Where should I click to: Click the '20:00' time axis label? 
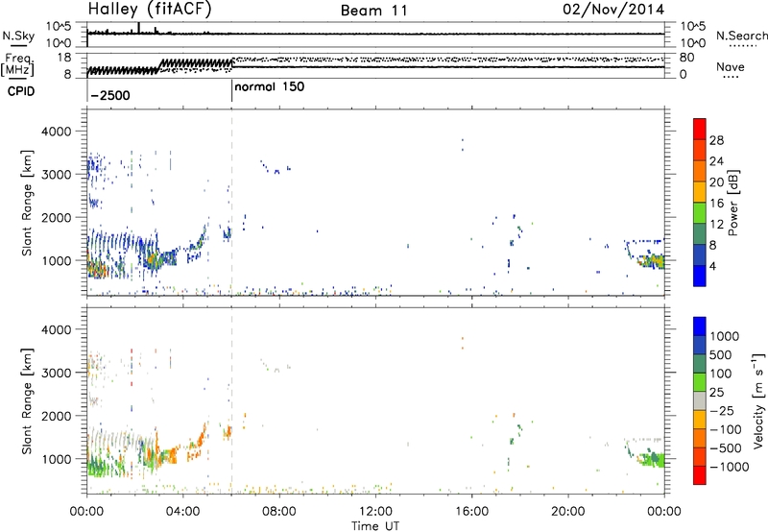tap(567, 512)
